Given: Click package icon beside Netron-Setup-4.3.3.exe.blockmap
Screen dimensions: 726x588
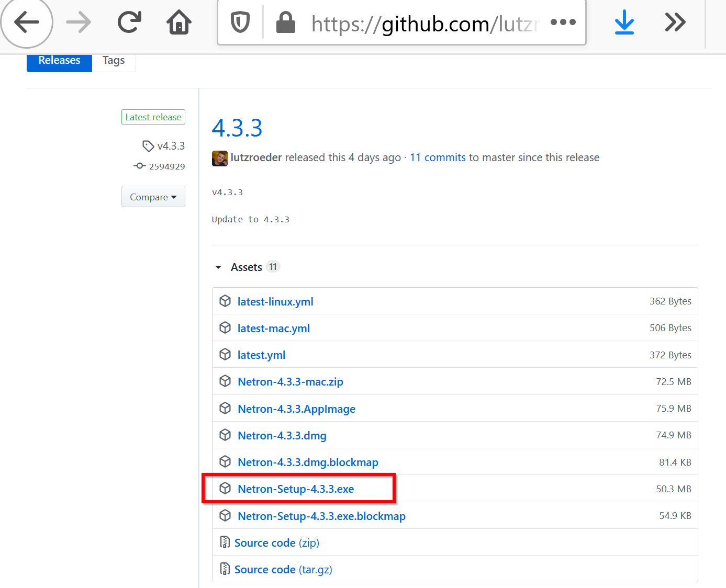Looking at the screenshot, I should point(225,515).
